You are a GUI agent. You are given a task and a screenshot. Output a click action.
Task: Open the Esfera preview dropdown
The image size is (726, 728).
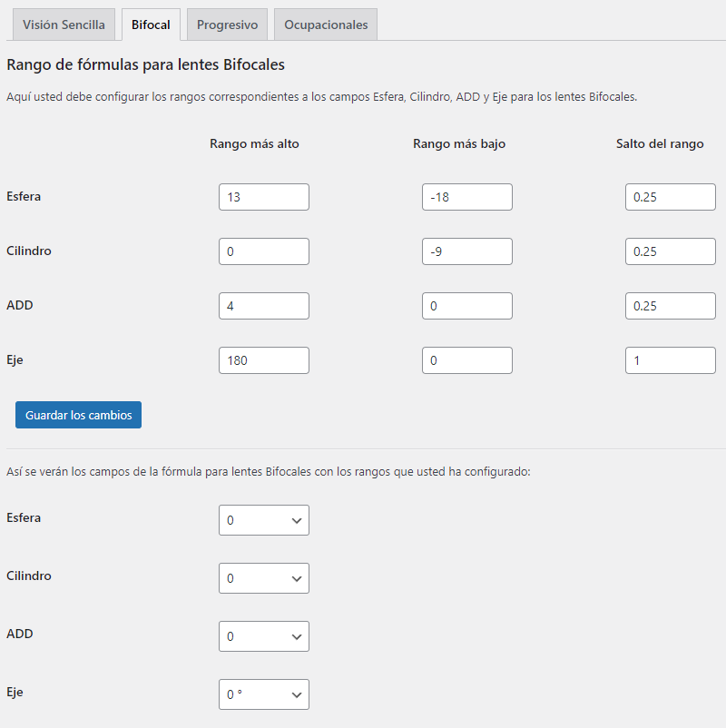(x=263, y=520)
